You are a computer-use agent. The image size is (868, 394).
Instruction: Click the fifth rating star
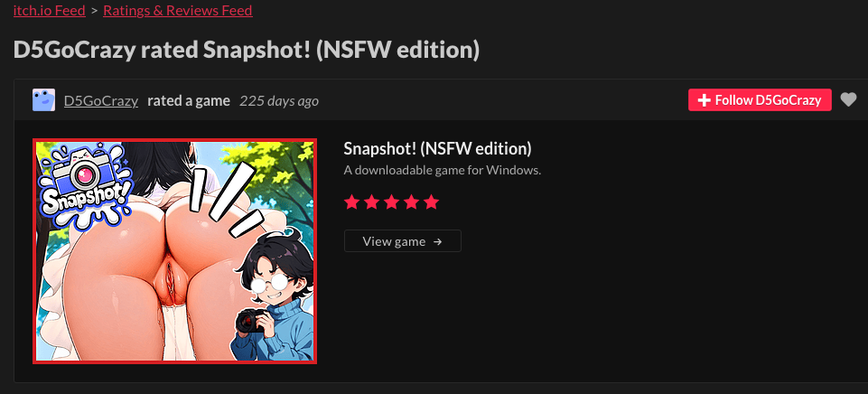[x=431, y=202]
